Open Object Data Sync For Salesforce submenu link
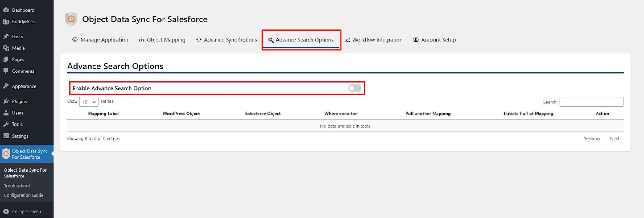 [25, 173]
